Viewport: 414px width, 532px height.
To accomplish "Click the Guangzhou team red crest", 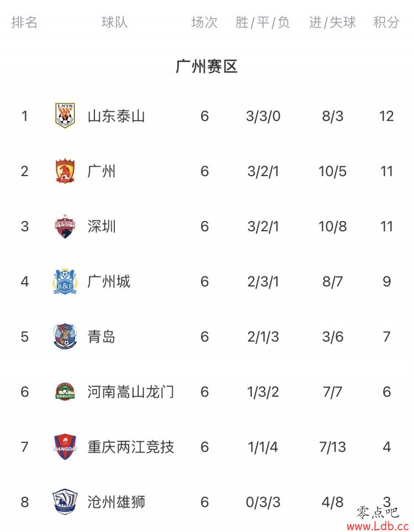I will coord(65,171).
